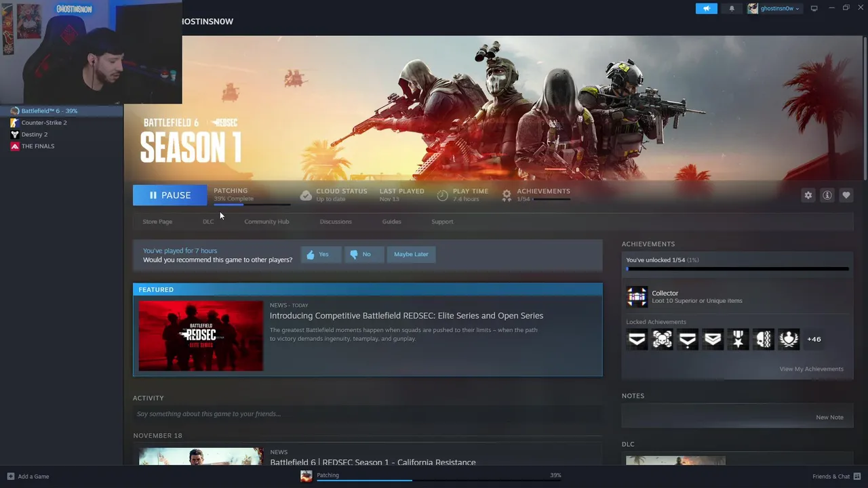This screenshot has height=488, width=868.
Task: Open View My Achievements link
Action: [x=811, y=369]
